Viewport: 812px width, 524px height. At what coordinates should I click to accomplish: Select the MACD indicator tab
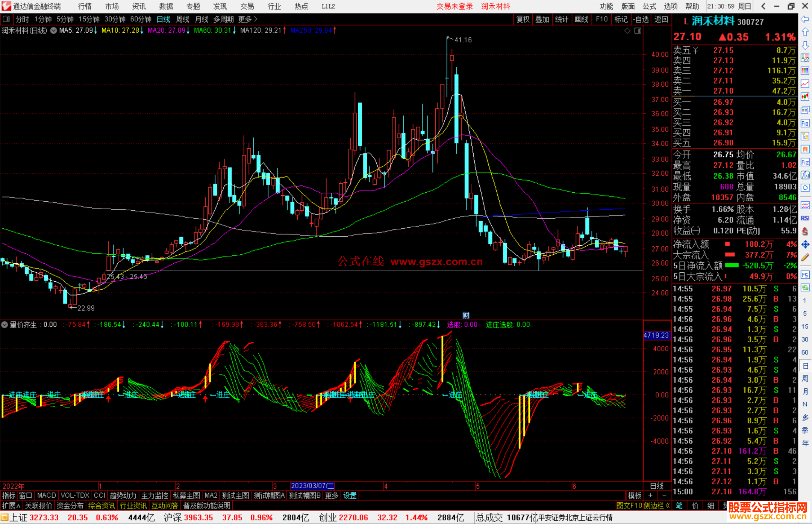[x=47, y=495]
